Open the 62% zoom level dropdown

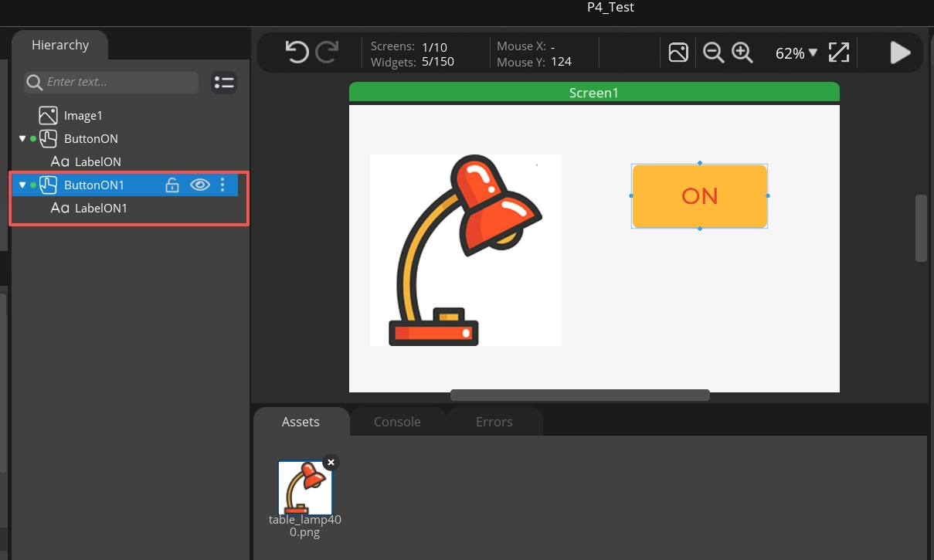pyautogui.click(x=796, y=53)
